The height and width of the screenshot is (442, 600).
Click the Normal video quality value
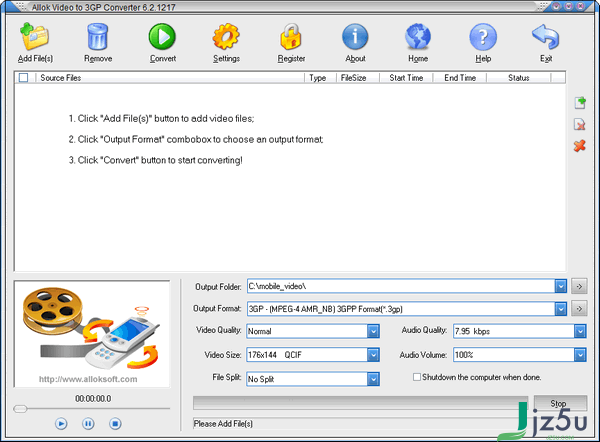point(259,331)
